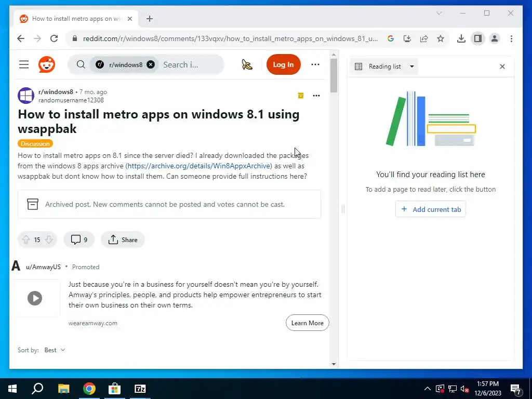View randomusername12308's profile
The image size is (532, 399).
point(71,100)
